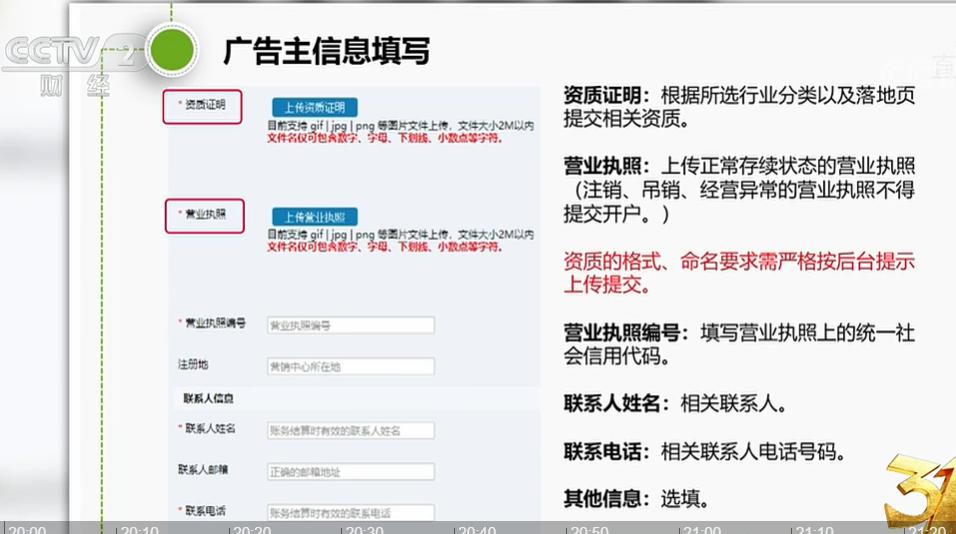
Task: Click the 上传资质证明 upload button
Action: pos(315,107)
